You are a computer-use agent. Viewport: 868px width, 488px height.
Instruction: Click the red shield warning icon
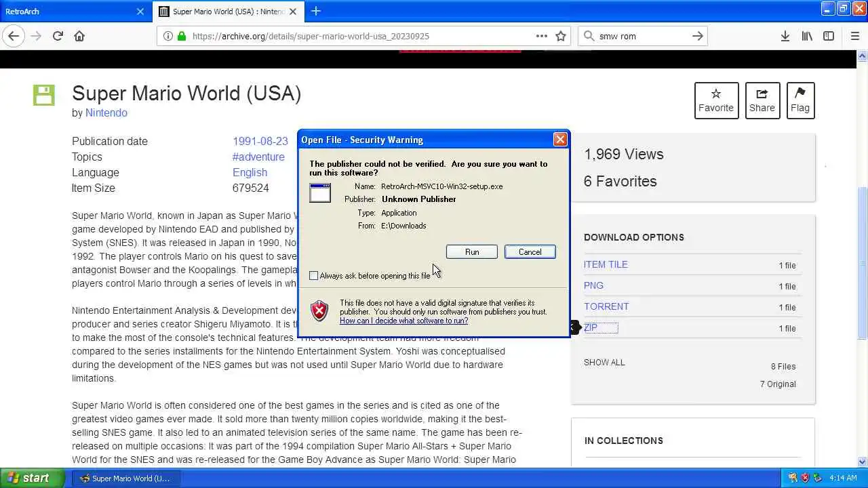click(319, 311)
